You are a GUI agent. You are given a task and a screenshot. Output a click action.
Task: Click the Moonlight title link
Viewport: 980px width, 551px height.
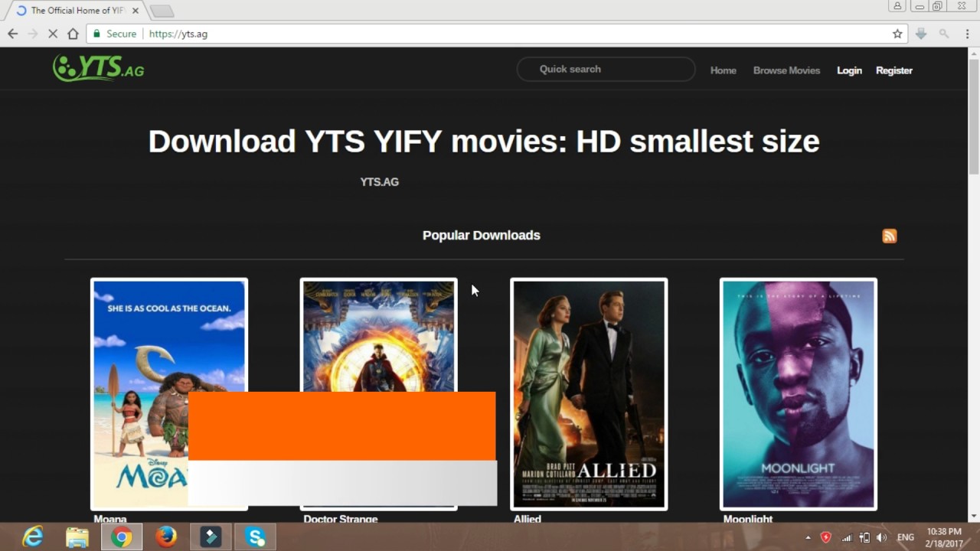coord(748,519)
